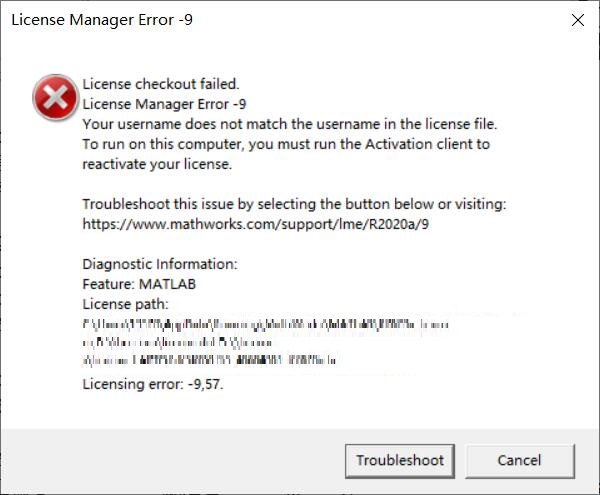Click the "License path:" label
Viewport: 600px width, 495px height.
click(125, 304)
